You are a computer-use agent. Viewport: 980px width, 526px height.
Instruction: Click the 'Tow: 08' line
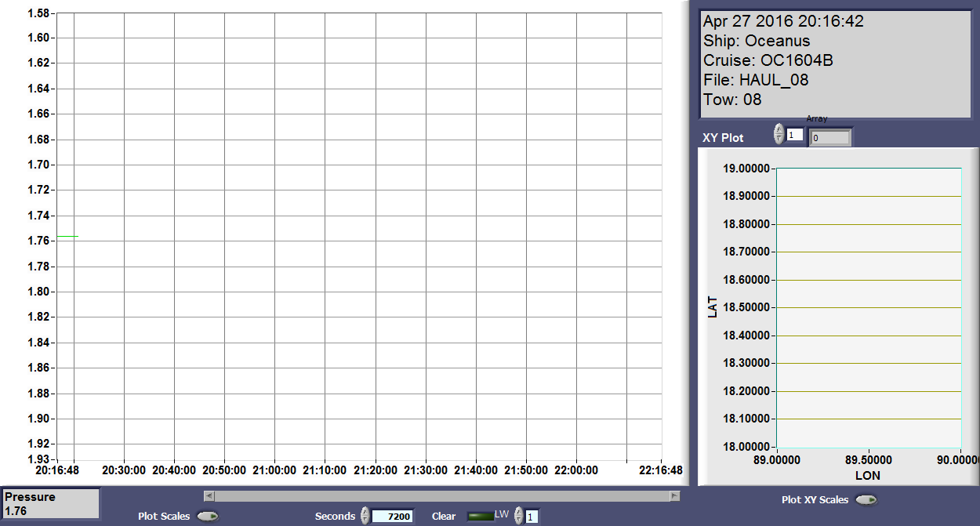(x=732, y=100)
